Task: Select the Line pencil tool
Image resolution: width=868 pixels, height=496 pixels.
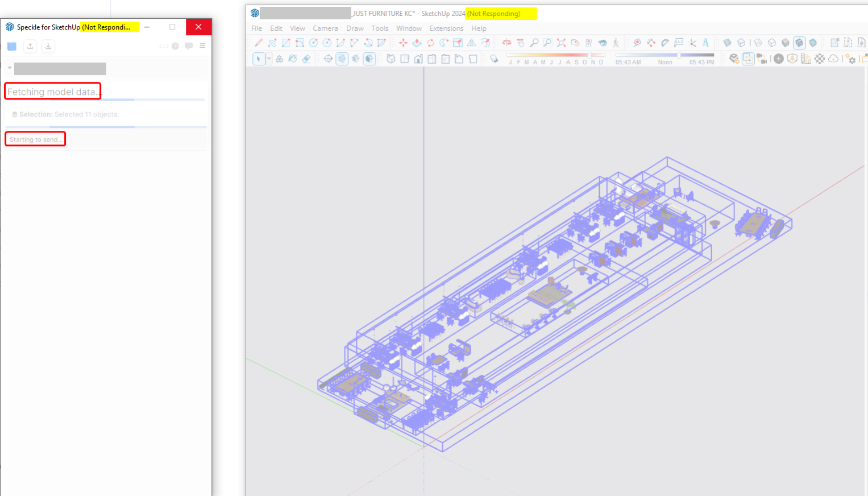Action: click(259, 43)
